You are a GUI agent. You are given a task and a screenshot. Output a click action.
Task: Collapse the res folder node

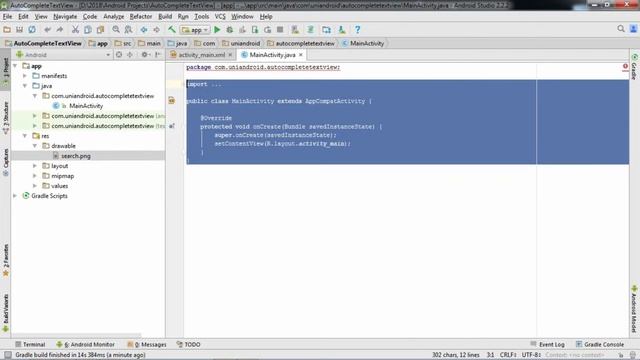25,136
